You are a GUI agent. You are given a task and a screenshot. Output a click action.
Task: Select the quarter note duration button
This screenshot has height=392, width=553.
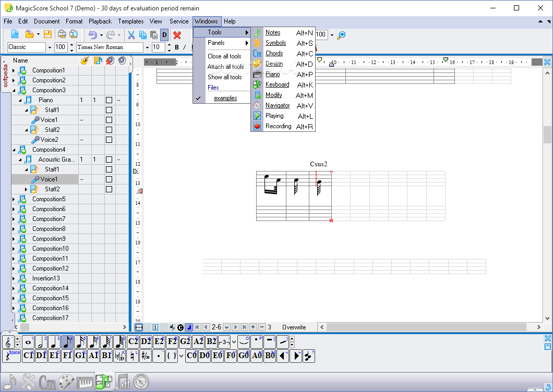(x=54, y=342)
